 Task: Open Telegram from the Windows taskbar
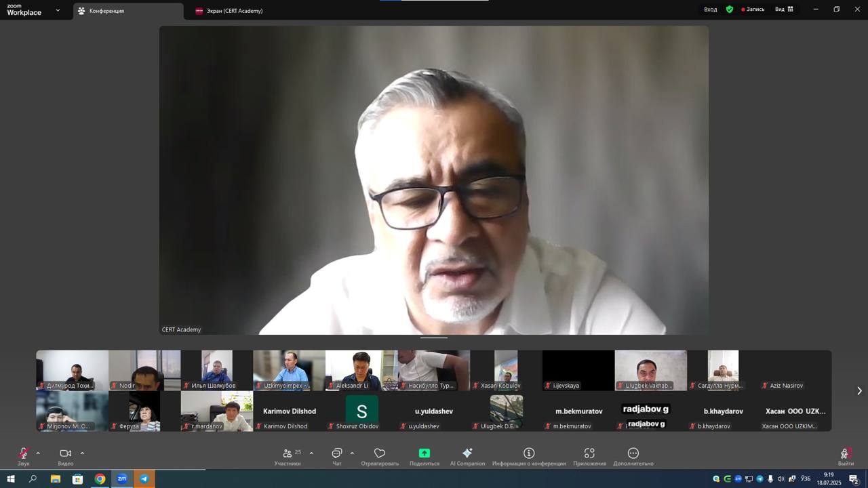click(144, 479)
